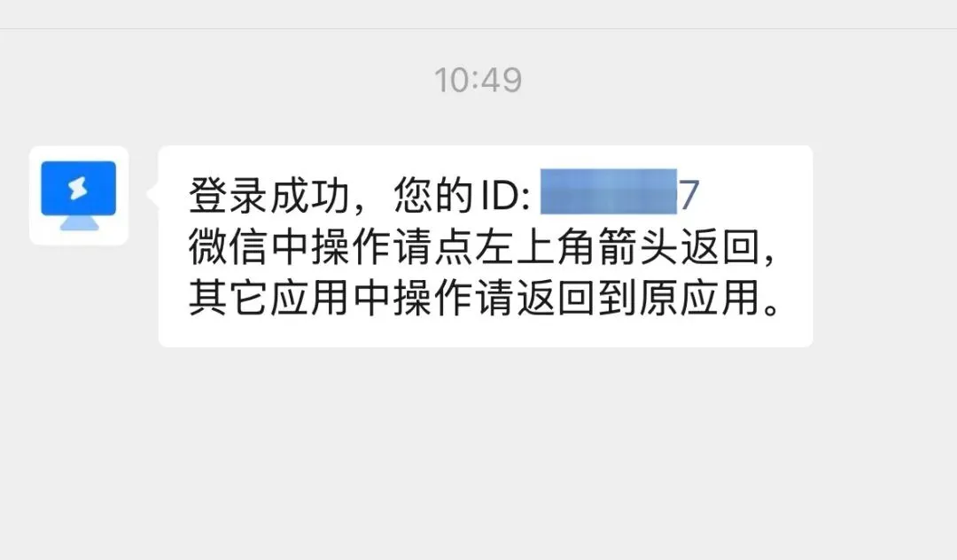Tap the trailing digit 7 of ID

689,195
